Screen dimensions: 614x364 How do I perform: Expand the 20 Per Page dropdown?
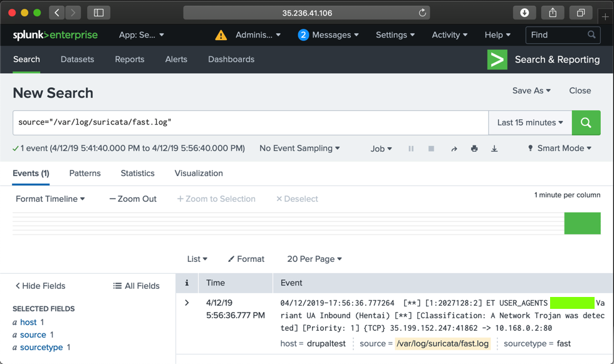(315, 259)
